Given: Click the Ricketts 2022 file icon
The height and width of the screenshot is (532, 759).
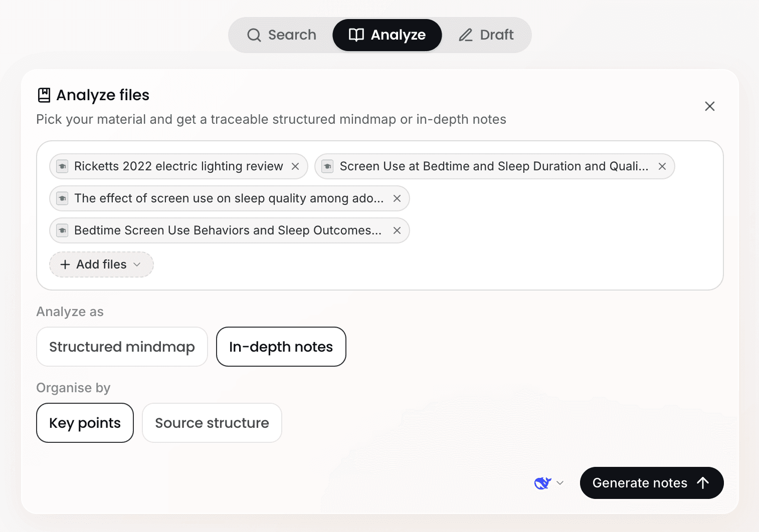Looking at the screenshot, I should pos(62,166).
